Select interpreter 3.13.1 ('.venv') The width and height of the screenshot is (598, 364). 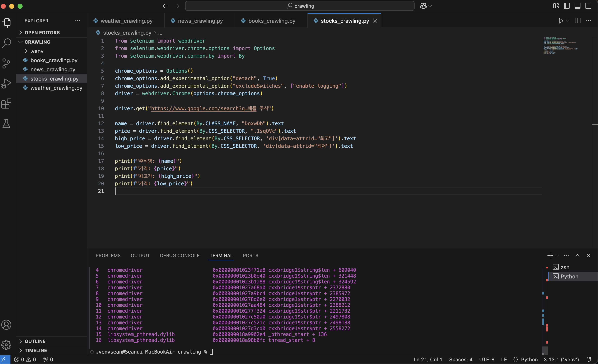click(561, 359)
